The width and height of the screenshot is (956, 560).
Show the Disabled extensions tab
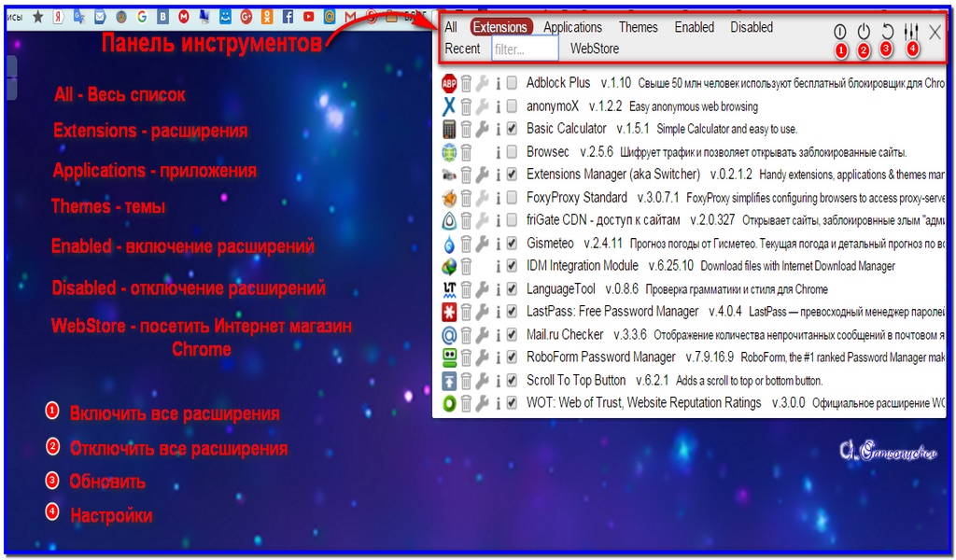coord(752,27)
